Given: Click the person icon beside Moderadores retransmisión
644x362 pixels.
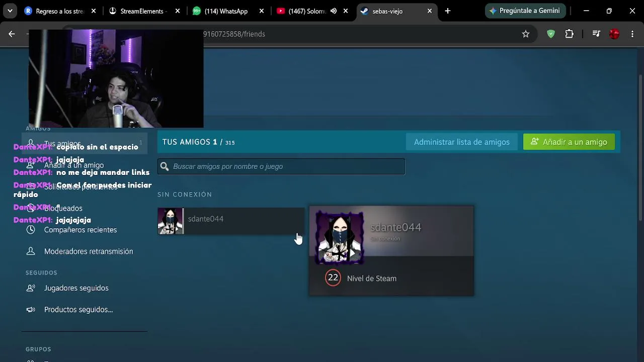Looking at the screenshot, I should click(x=31, y=251).
